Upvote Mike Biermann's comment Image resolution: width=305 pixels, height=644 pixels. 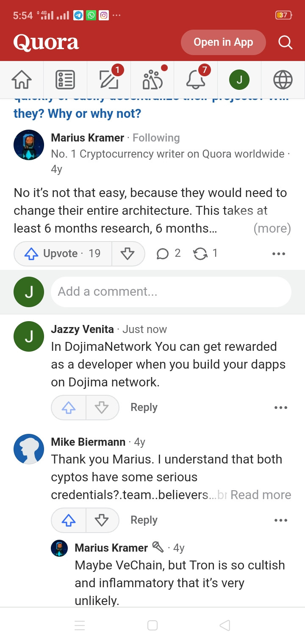tap(69, 520)
